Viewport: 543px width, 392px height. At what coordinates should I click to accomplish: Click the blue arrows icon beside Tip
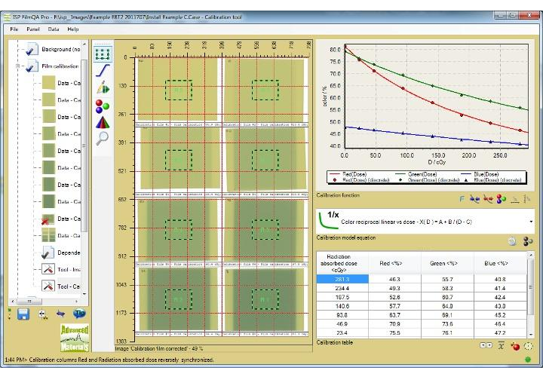(x=61, y=314)
